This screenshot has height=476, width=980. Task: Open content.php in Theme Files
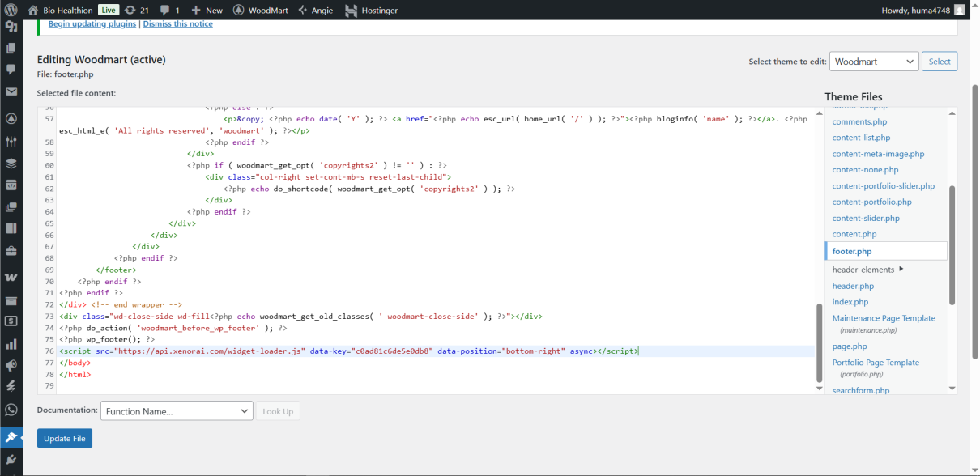(854, 235)
